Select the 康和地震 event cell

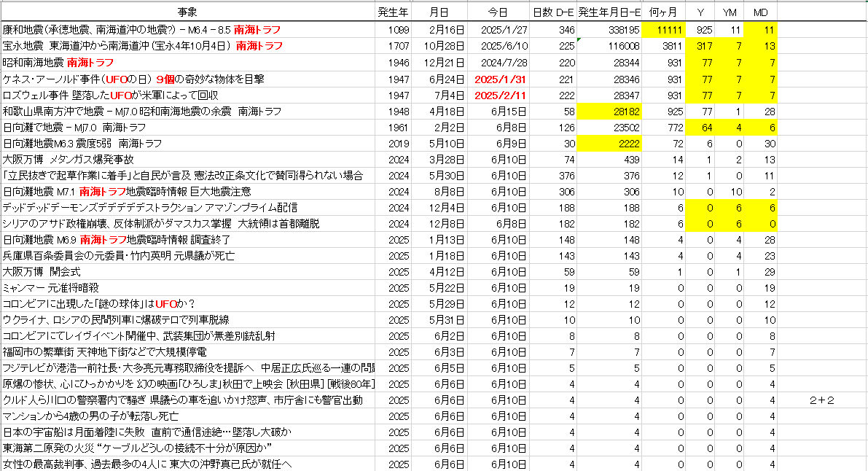click(187, 29)
